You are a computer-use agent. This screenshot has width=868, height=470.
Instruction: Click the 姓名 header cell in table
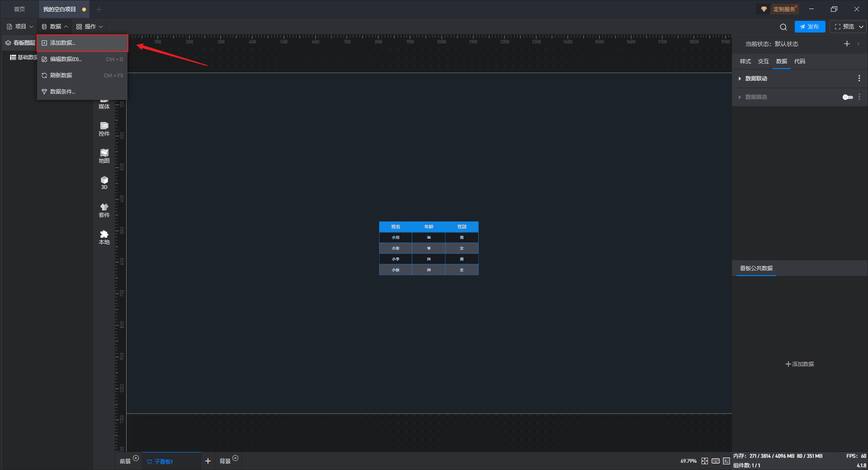pyautogui.click(x=396, y=227)
